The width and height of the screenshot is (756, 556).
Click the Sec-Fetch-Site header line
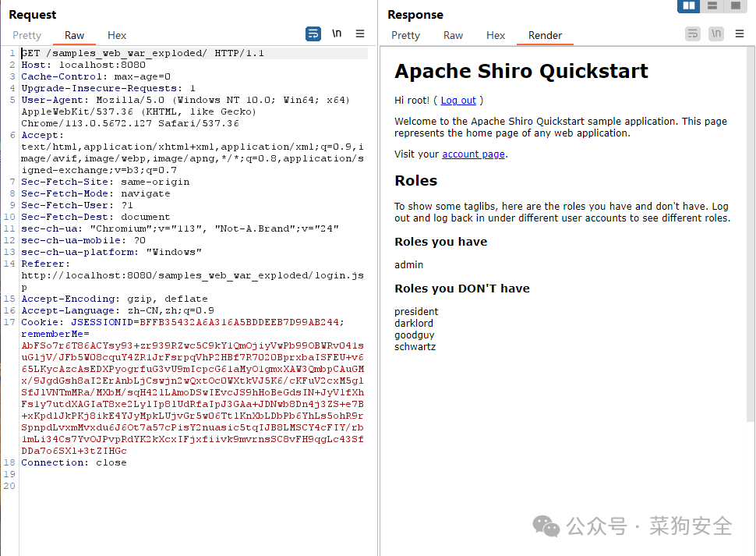[105, 182]
